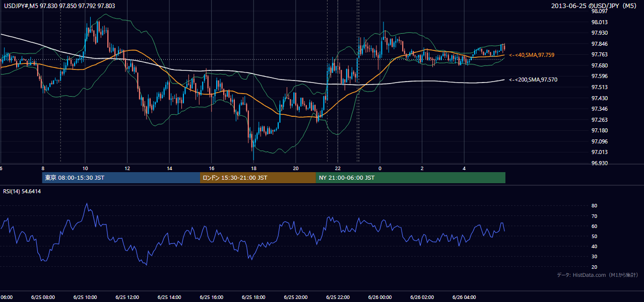Click the 6/25 08:00 time axis label
Screen dimensions: 644x302
coord(43,297)
